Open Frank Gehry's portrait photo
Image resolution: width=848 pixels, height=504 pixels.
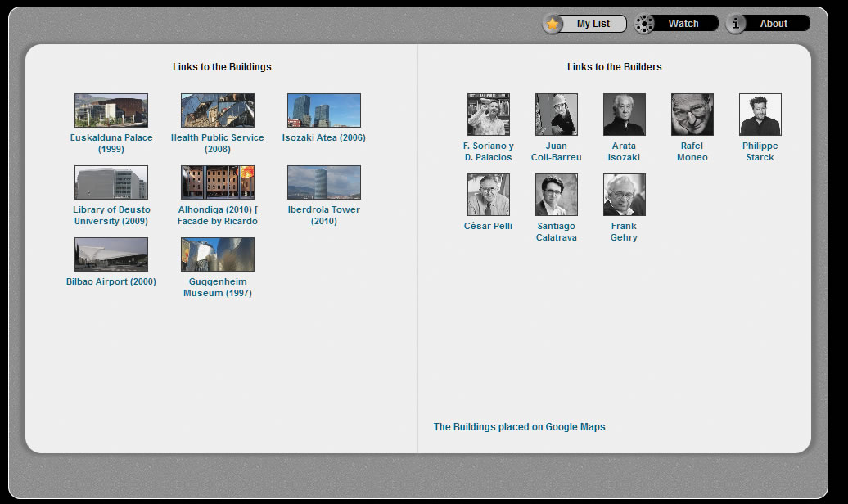point(624,195)
